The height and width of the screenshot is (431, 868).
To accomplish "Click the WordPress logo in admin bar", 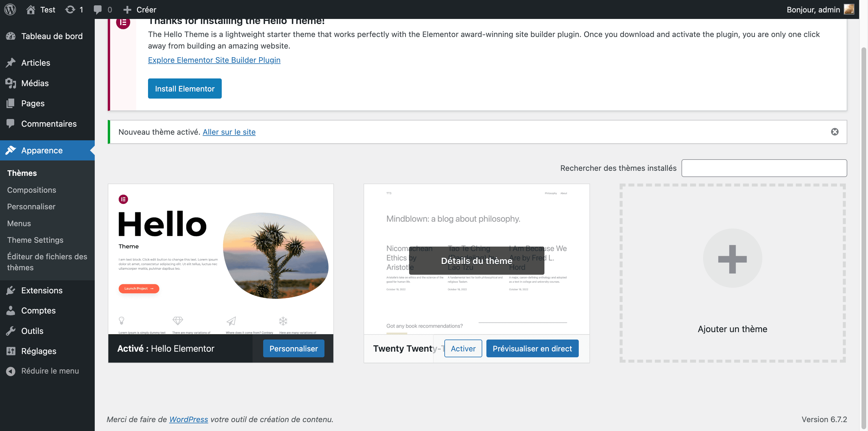I will 10,9.
